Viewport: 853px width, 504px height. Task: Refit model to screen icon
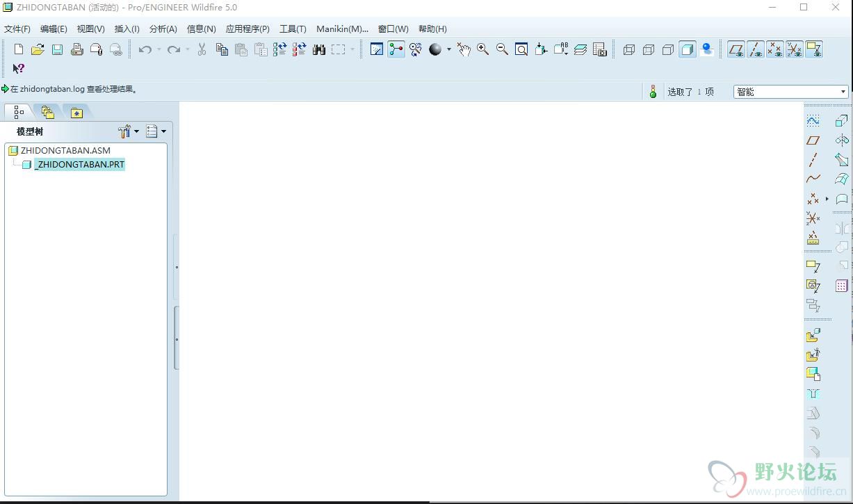tap(521, 49)
